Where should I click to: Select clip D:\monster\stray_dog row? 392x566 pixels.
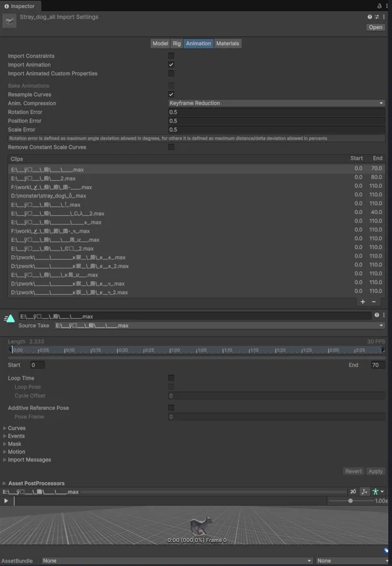tap(197, 196)
